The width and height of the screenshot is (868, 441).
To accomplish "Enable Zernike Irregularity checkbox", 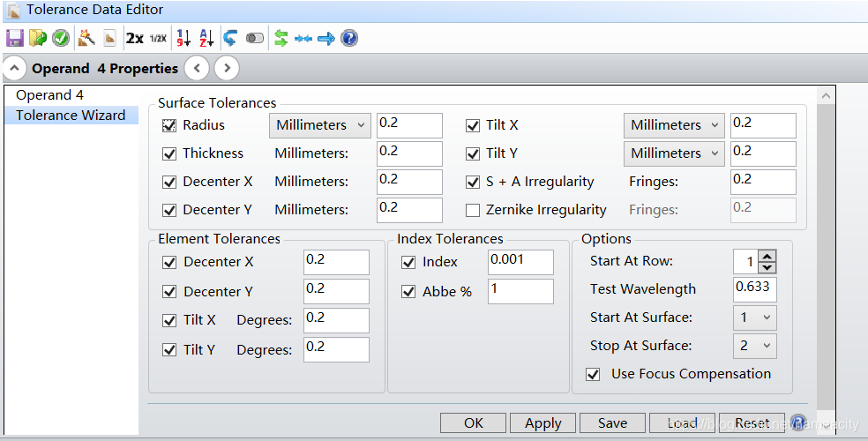I will coord(473,210).
